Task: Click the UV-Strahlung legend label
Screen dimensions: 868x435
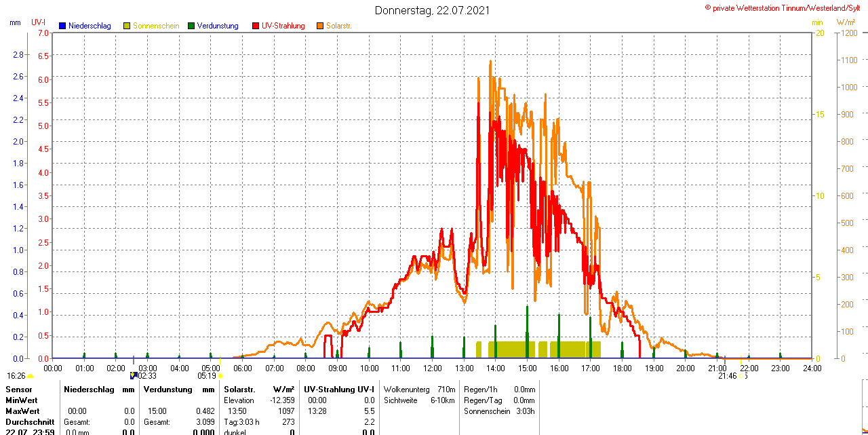Action: point(283,26)
